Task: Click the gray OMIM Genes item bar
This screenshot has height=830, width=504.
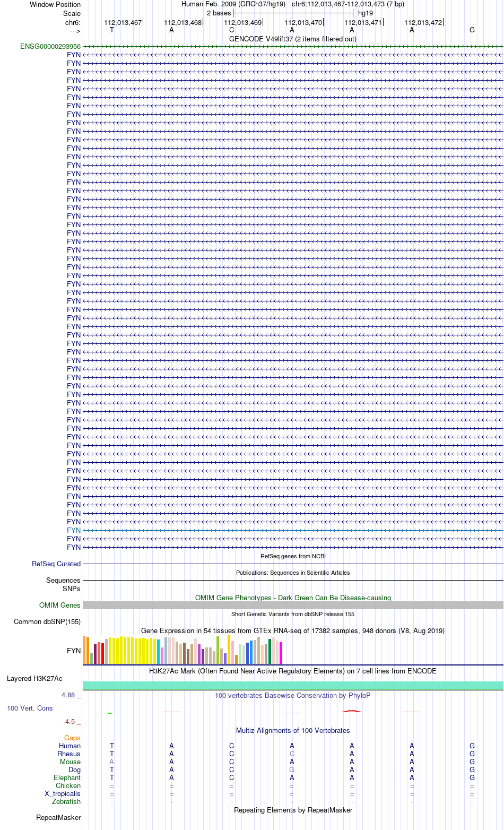Action: pyautogui.click(x=293, y=606)
